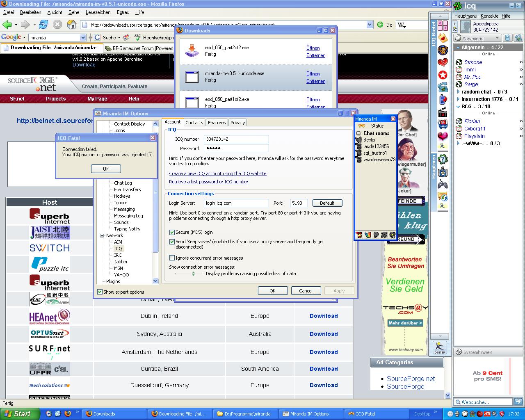Image resolution: width=525 pixels, height=420 pixels.
Task: Go back with Firefox's green back arrow
Action: pos(7,25)
